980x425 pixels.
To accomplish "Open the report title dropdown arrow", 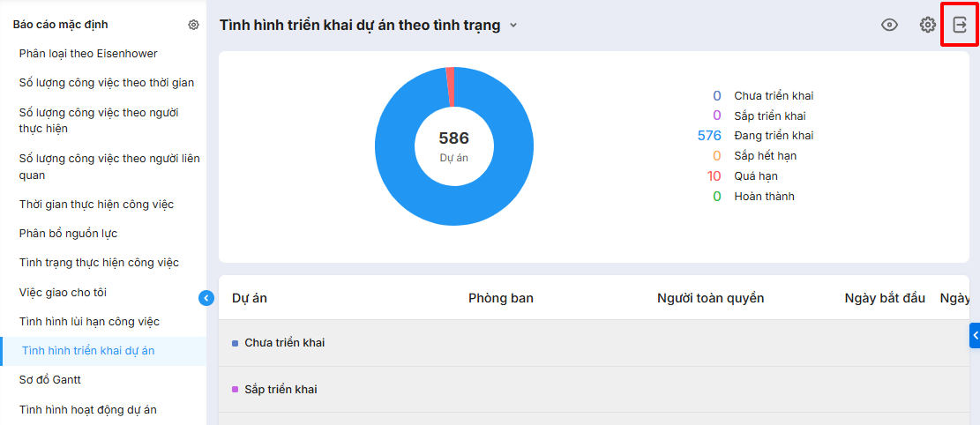I will point(513,26).
